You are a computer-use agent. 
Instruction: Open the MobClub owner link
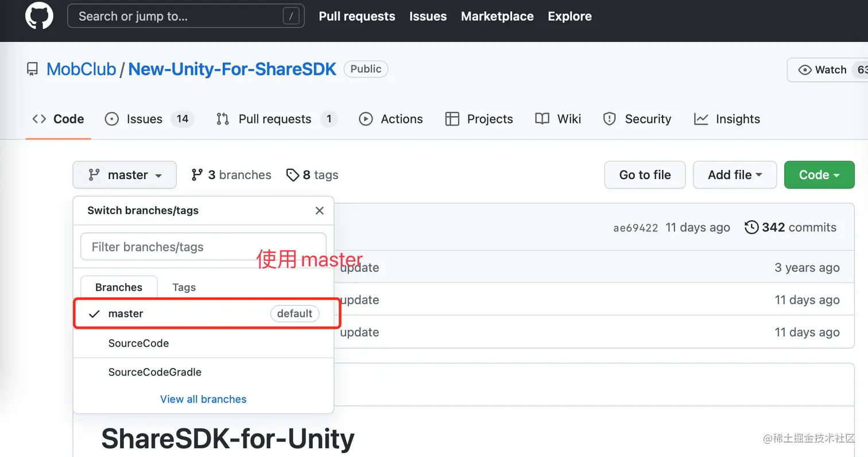click(81, 69)
